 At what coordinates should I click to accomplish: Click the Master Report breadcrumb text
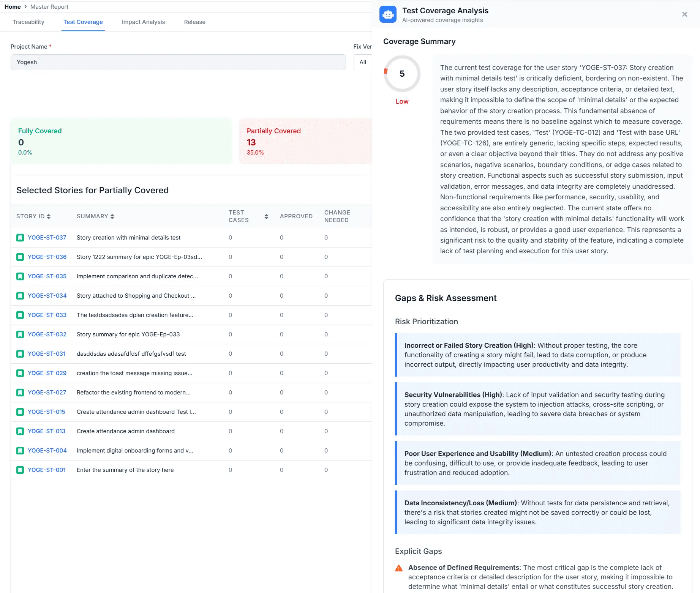tap(49, 7)
